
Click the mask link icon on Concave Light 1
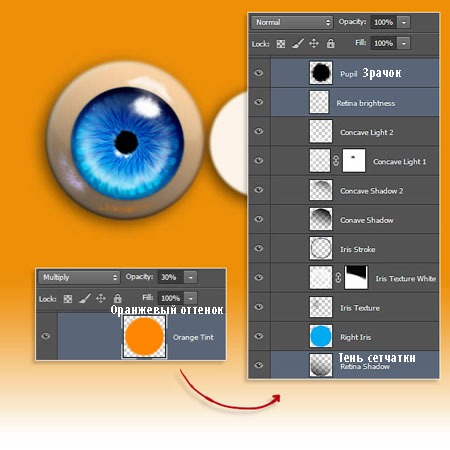coord(336,161)
